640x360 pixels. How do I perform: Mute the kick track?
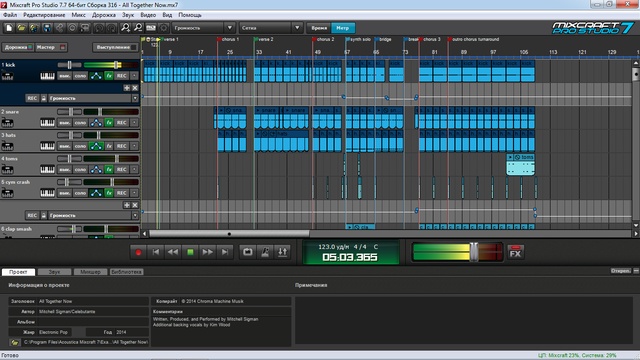(x=64, y=76)
